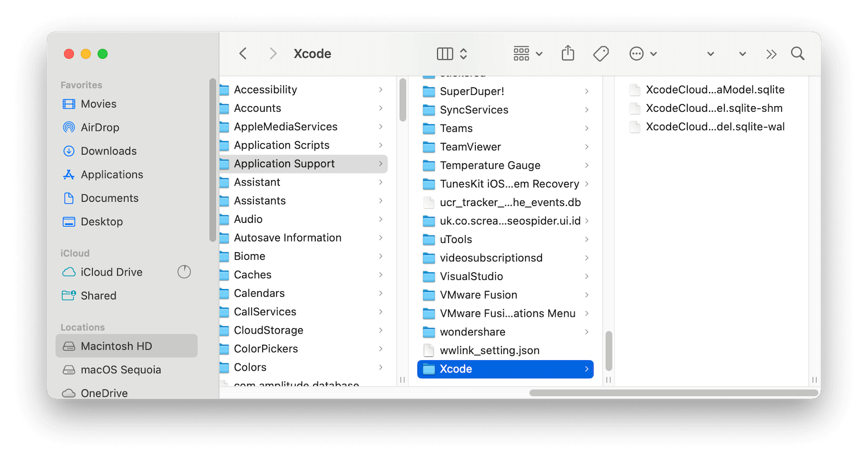Expand the SuperDuper! folder chevron
Viewport: 868px width, 461px height.
click(x=586, y=91)
